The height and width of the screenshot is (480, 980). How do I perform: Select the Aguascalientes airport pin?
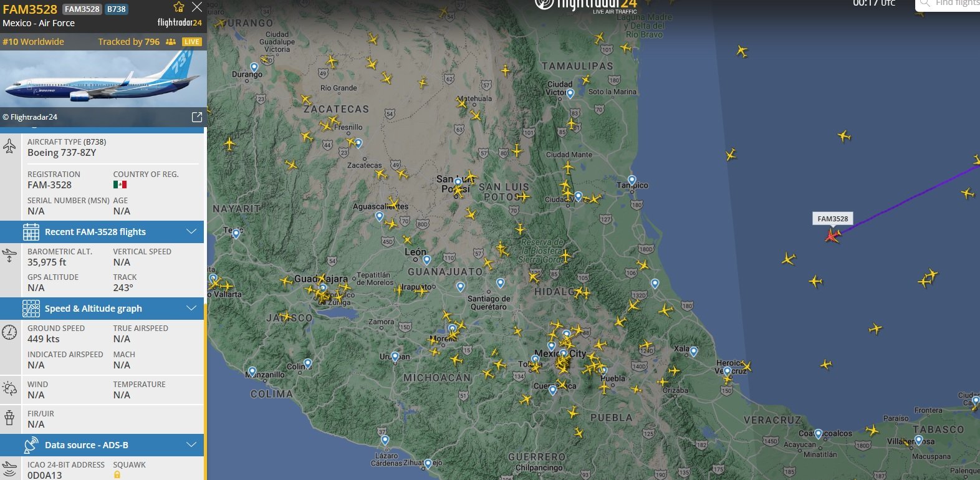click(379, 216)
